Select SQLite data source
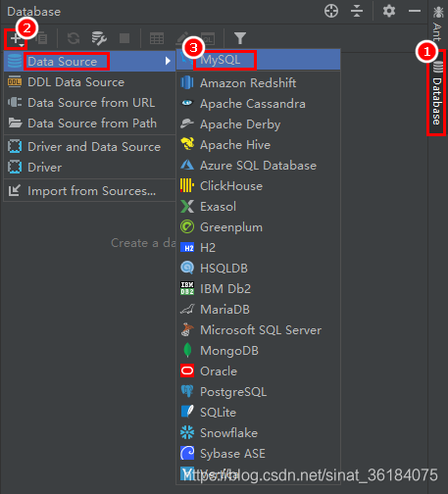This screenshot has width=448, height=494. coord(258,413)
